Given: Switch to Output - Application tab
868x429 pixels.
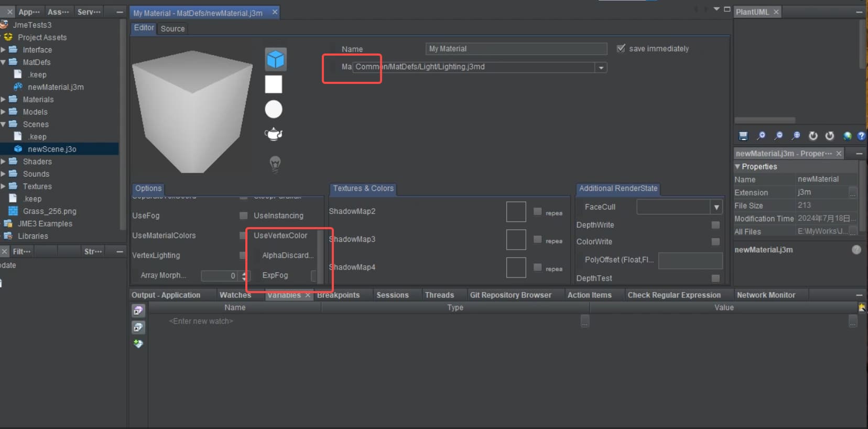Looking at the screenshot, I should tap(166, 295).
